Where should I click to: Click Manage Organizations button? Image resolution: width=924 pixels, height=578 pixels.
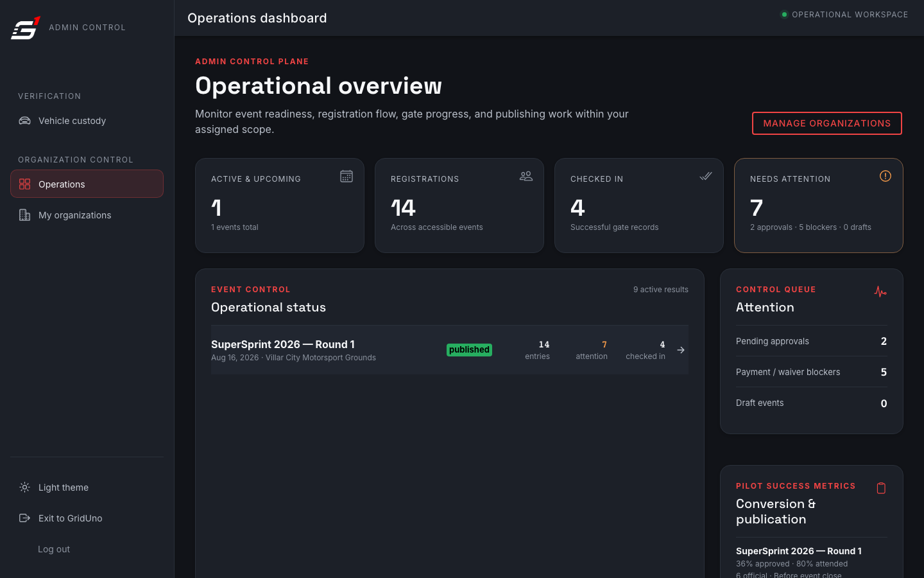click(x=826, y=123)
